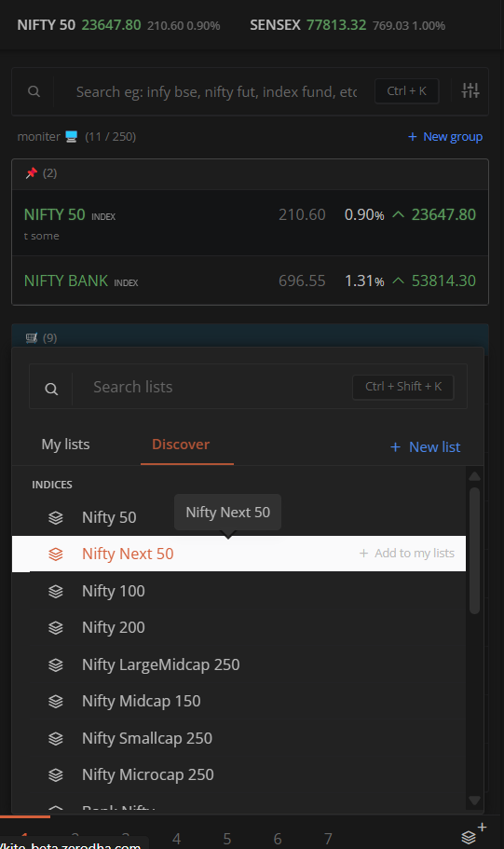Viewport: 504px width, 849px height.
Task: Create a New group link
Action: tap(445, 137)
